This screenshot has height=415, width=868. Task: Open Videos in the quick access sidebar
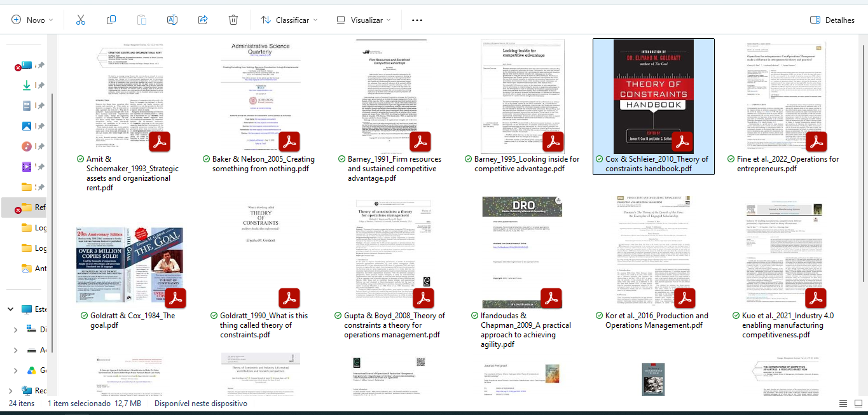(x=27, y=167)
